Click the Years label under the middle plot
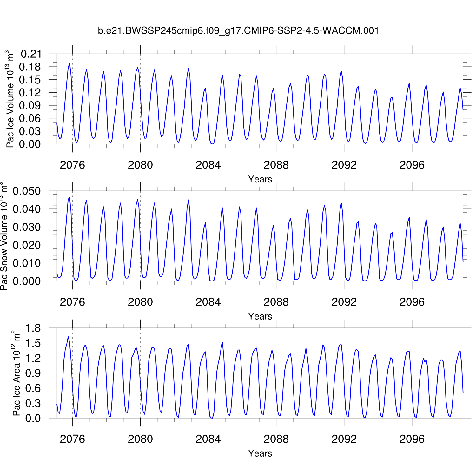The image size is (476, 476). point(260,316)
